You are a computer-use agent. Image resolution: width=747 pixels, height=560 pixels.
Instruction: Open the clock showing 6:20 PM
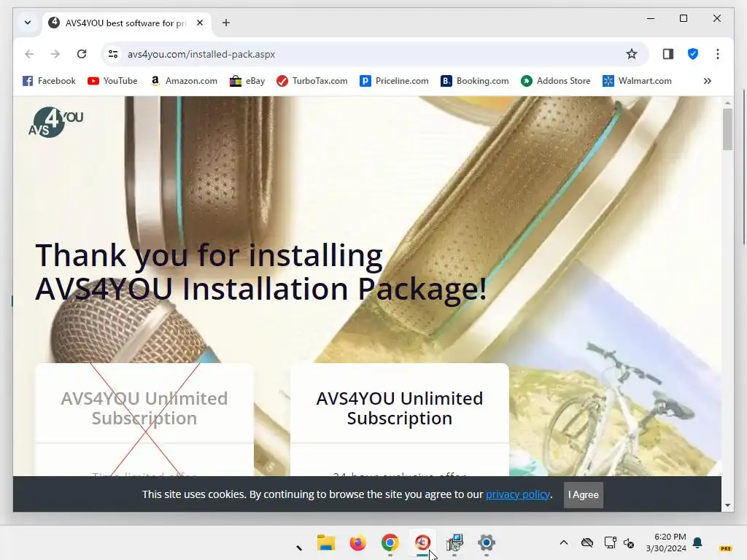tap(666, 542)
